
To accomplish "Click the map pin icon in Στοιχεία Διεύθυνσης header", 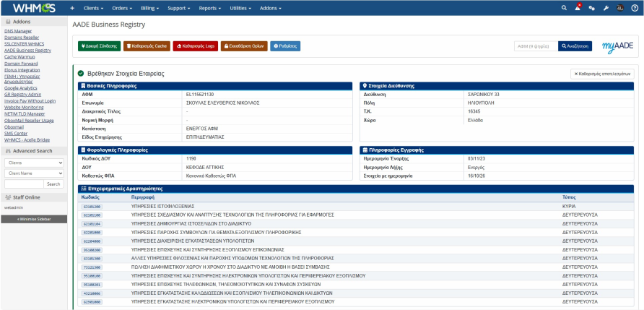I will click(365, 86).
